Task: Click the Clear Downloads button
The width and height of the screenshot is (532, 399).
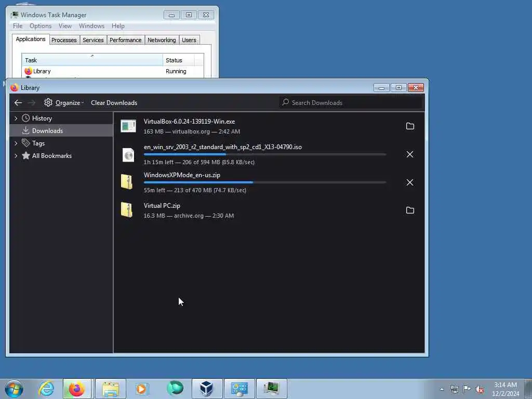Action: point(114,102)
